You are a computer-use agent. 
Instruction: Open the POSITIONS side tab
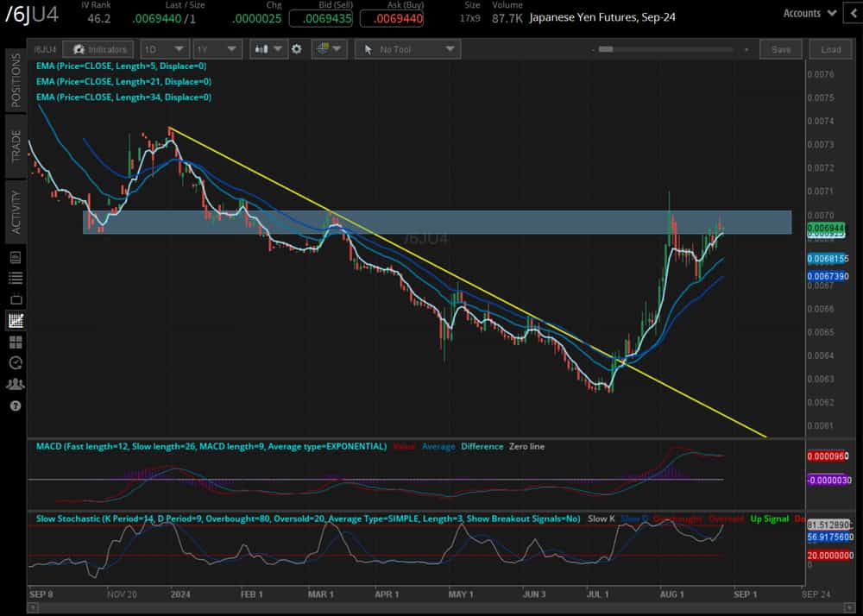click(16, 79)
